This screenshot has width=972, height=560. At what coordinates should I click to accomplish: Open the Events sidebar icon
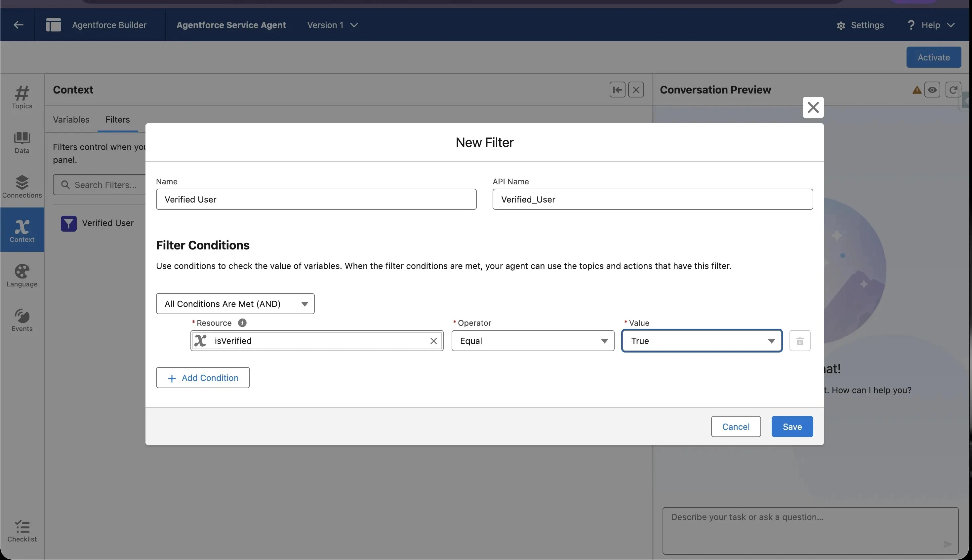click(22, 320)
